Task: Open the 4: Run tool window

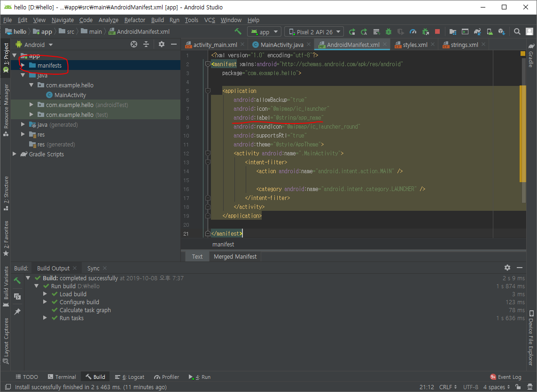Action: coord(199,377)
